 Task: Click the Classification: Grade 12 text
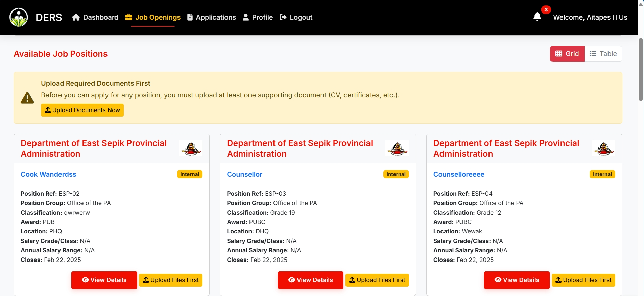(467, 213)
